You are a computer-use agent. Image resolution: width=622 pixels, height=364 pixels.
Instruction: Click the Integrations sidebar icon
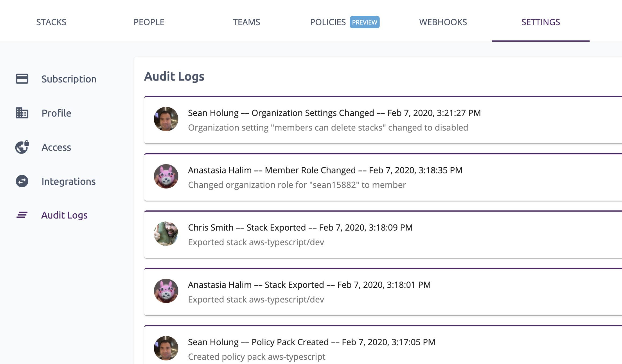(22, 181)
